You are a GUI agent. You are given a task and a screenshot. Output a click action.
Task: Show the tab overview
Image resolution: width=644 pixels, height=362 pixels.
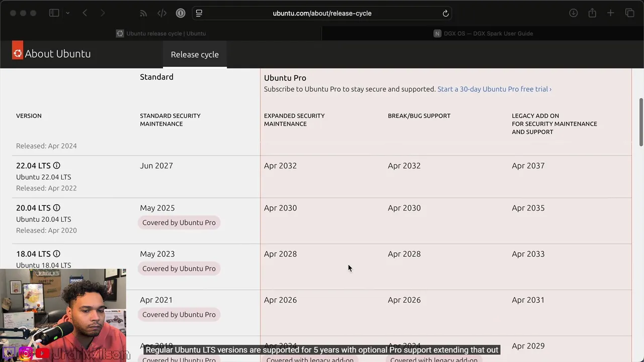coord(629,13)
